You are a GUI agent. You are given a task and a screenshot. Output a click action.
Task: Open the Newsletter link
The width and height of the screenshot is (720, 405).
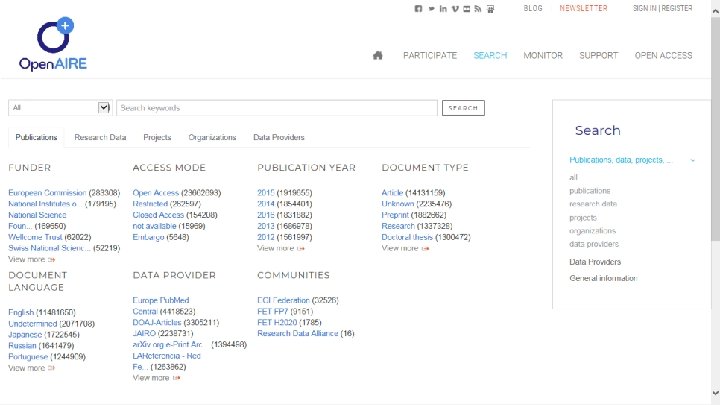[583, 8]
